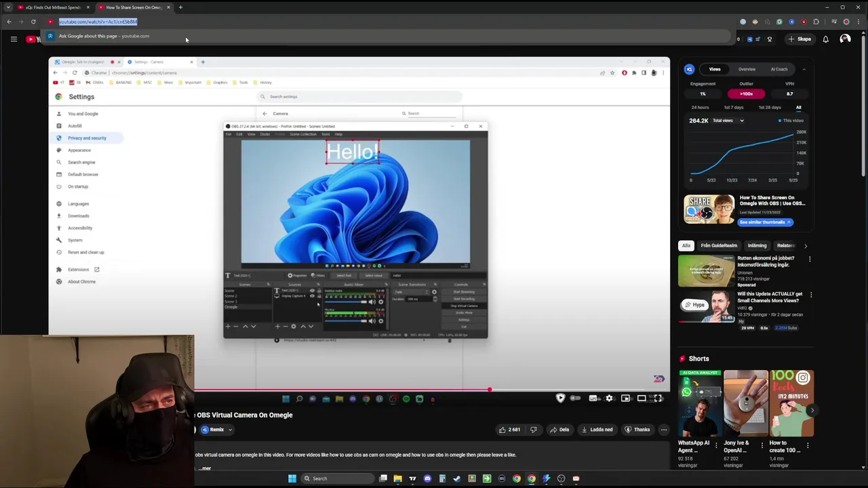
Task: Show next Shorts with the arrow button
Action: 812,410
